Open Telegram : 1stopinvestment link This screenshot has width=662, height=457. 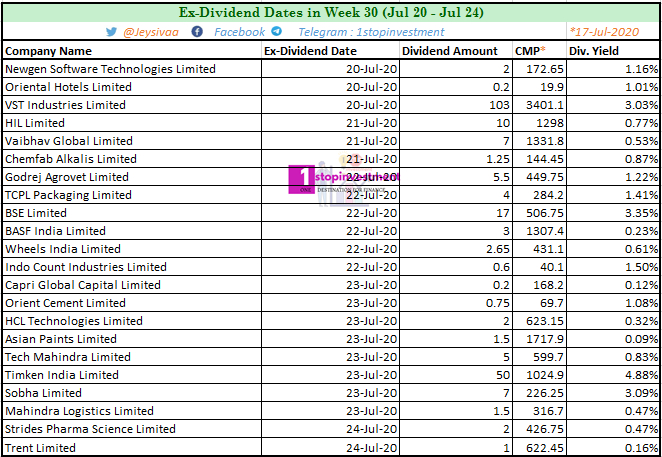point(371,32)
